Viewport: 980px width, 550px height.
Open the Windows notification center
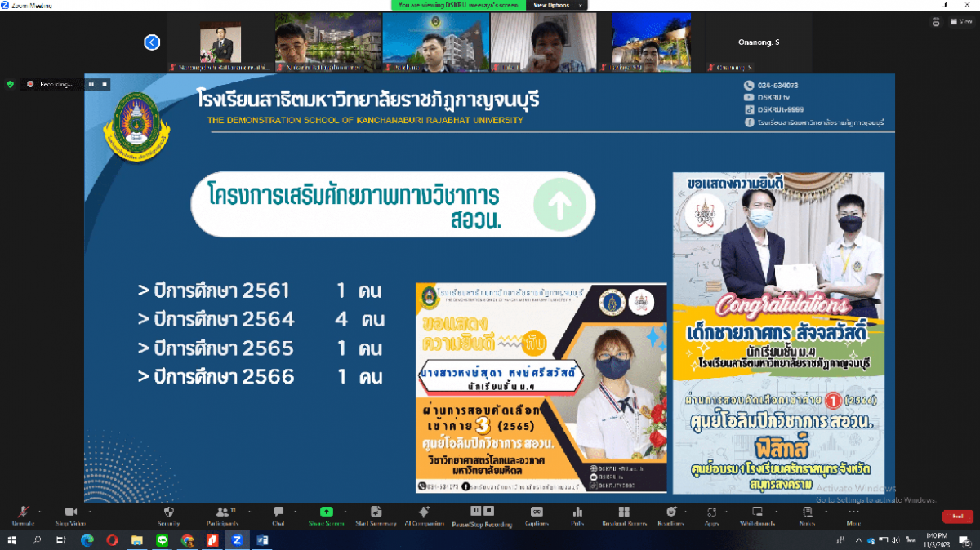[967, 540]
